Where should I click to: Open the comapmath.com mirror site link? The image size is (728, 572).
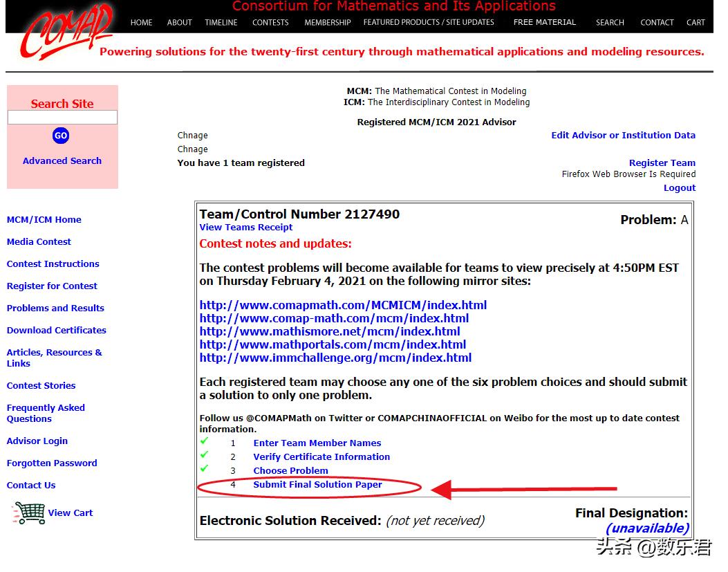point(343,305)
